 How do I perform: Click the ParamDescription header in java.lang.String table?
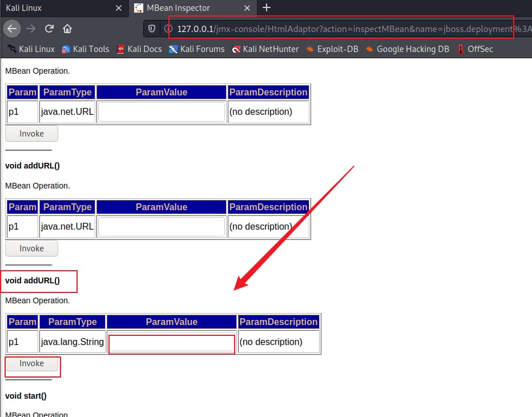[x=279, y=322]
